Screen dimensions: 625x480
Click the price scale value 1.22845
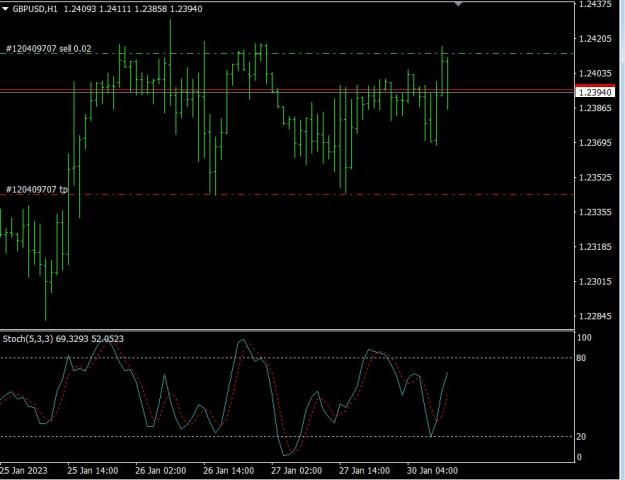[595, 316]
